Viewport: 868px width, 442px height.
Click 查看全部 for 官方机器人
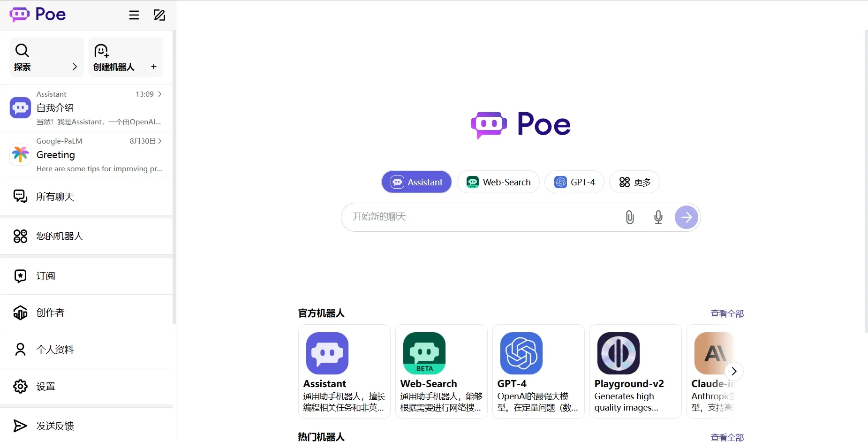pos(727,313)
